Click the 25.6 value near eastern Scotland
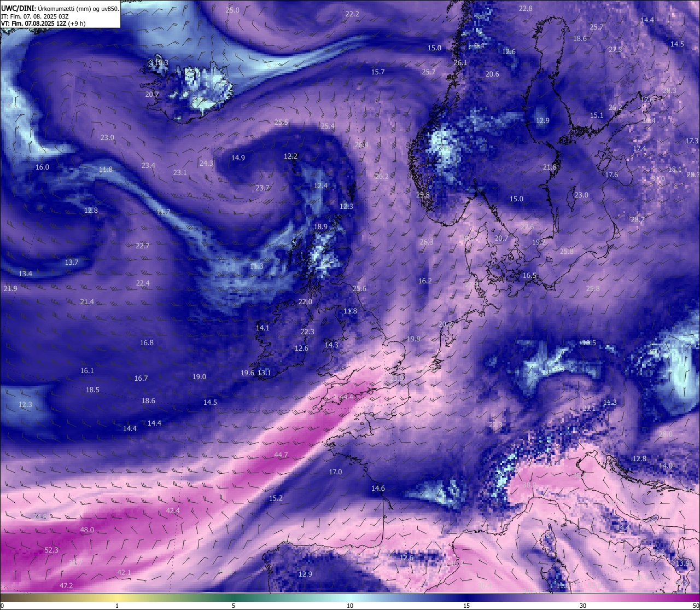This screenshot has width=700, height=610. [359, 289]
